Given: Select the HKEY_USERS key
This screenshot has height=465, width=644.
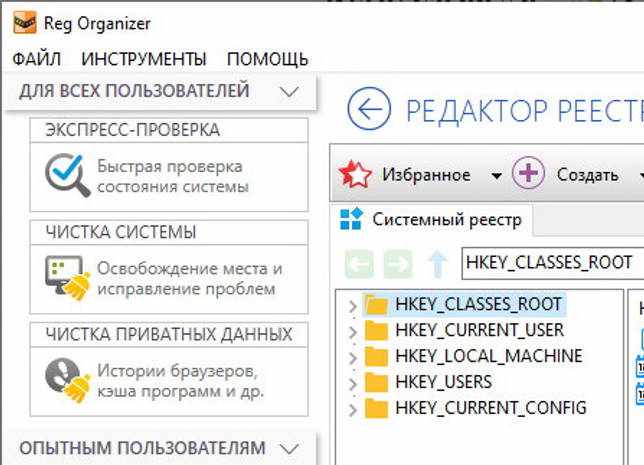Looking at the screenshot, I should point(444,382).
